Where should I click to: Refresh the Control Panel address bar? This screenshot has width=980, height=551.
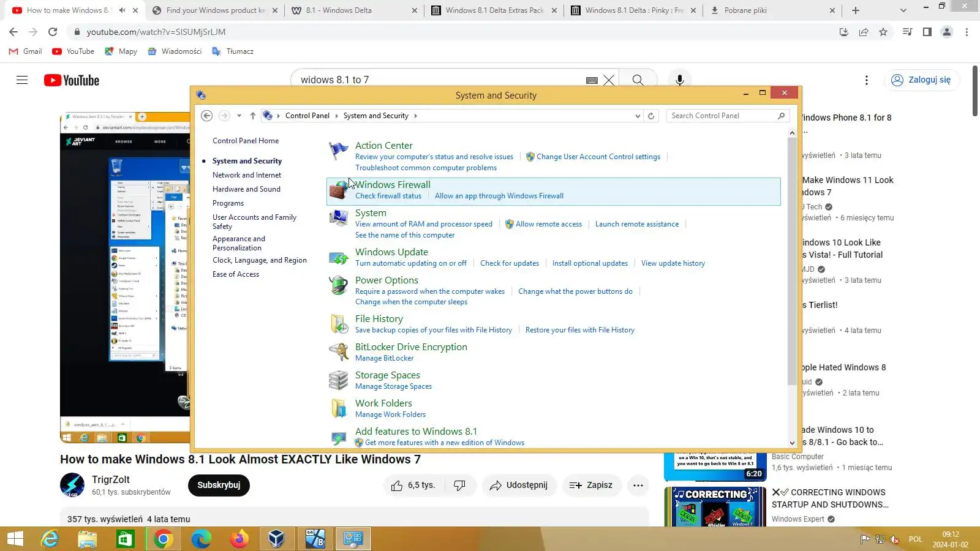(x=651, y=116)
